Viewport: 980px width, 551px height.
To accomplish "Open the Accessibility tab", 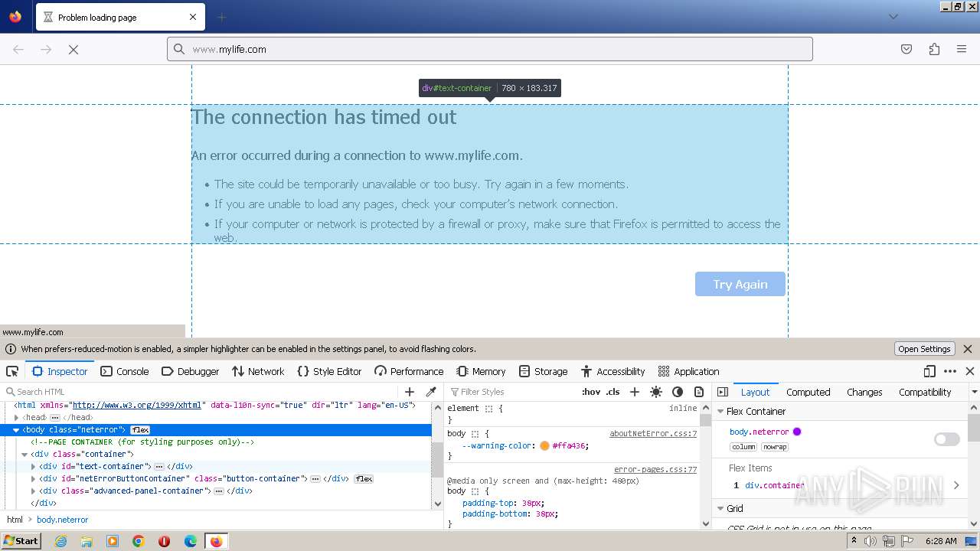I will click(613, 371).
